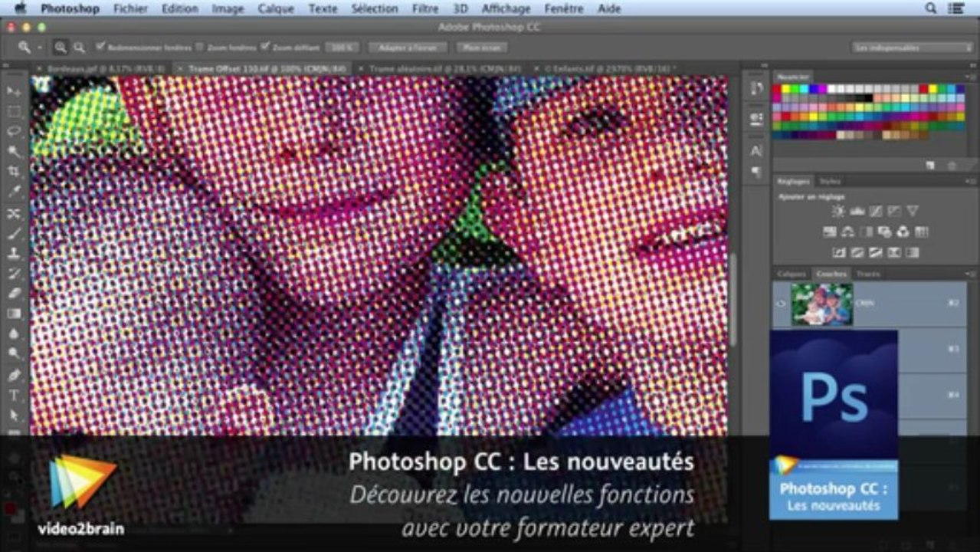This screenshot has width=980, height=552.
Task: Open the Calque menu
Action: [x=274, y=8]
